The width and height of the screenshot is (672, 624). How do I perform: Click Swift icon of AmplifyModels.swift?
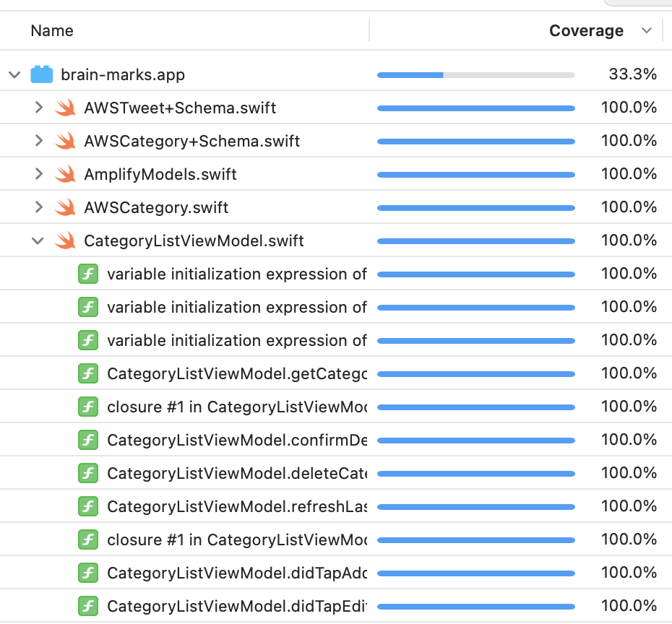coord(65,174)
